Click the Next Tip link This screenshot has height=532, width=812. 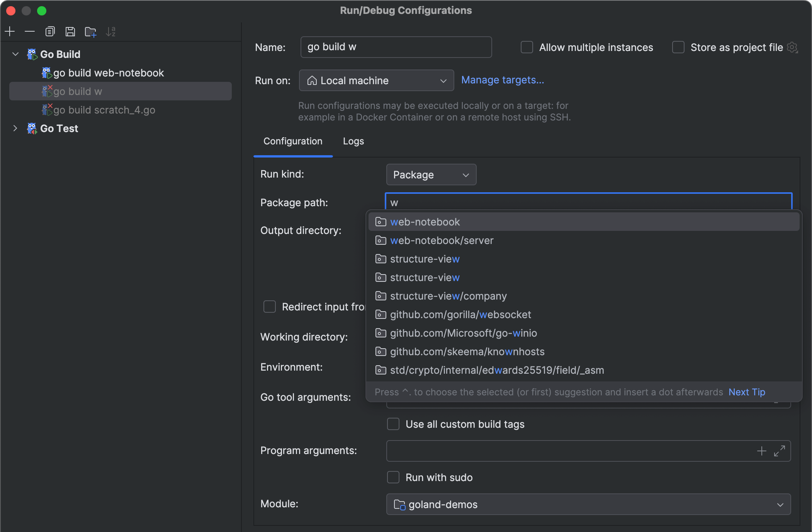[x=746, y=392]
